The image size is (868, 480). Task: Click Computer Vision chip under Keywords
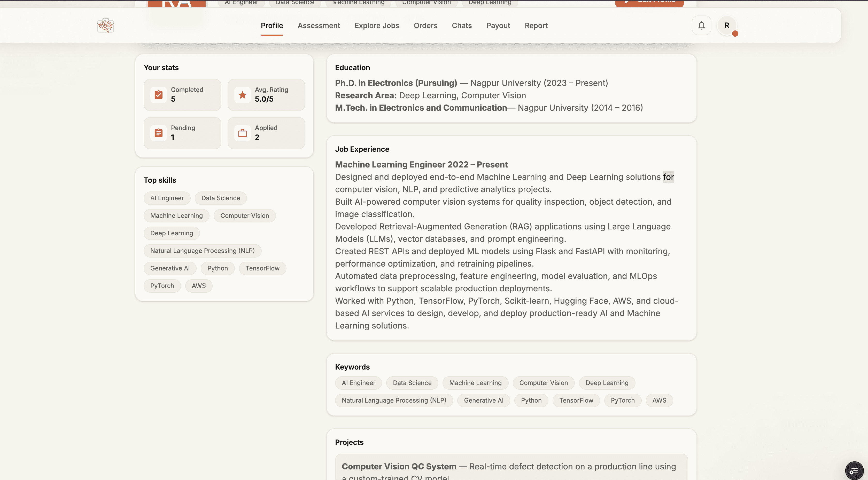coord(544,383)
